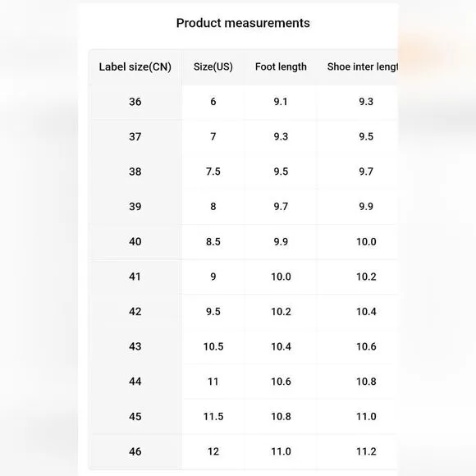This screenshot has width=476, height=476.
Task: Click label size 38 cell
Action: 135,172
